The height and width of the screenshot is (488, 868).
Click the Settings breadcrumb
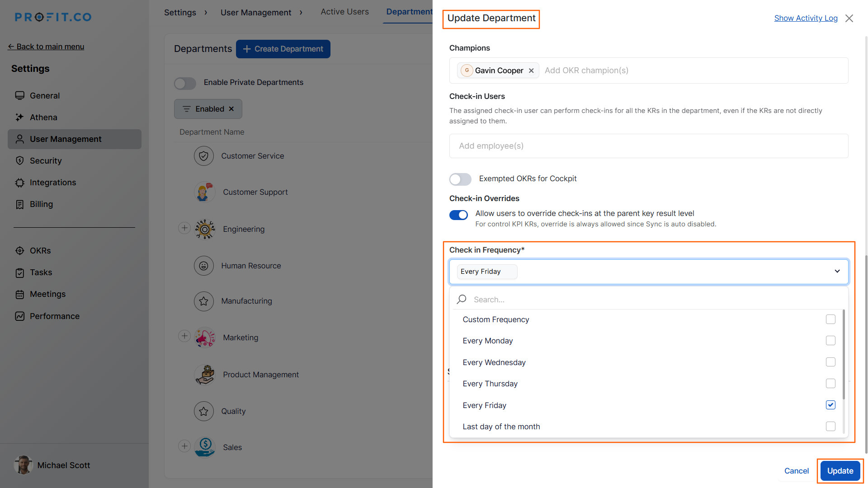click(x=180, y=13)
